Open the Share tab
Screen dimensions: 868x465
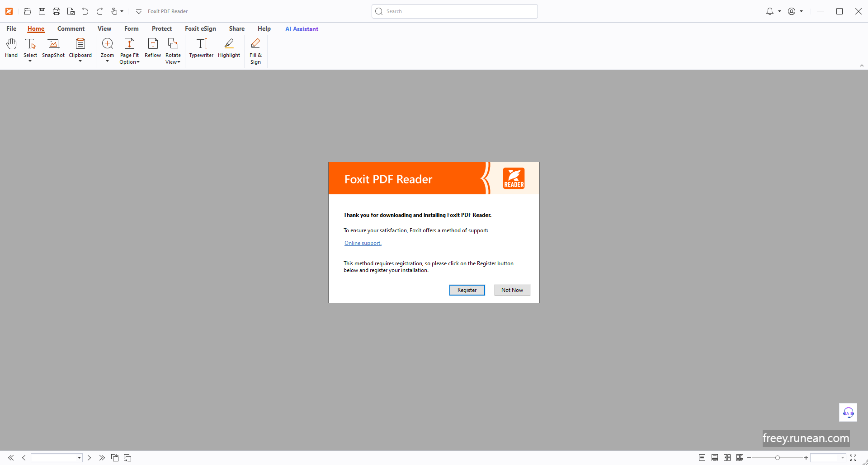[x=237, y=28]
